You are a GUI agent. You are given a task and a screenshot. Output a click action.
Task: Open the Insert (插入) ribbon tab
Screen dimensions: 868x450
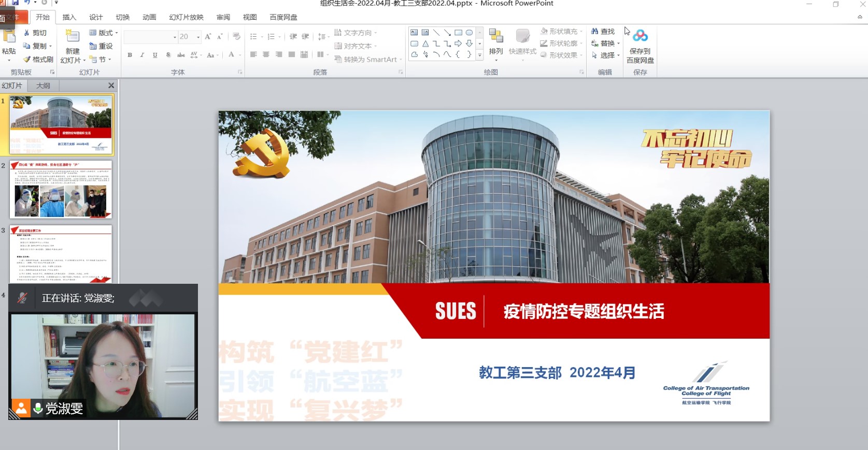[69, 17]
